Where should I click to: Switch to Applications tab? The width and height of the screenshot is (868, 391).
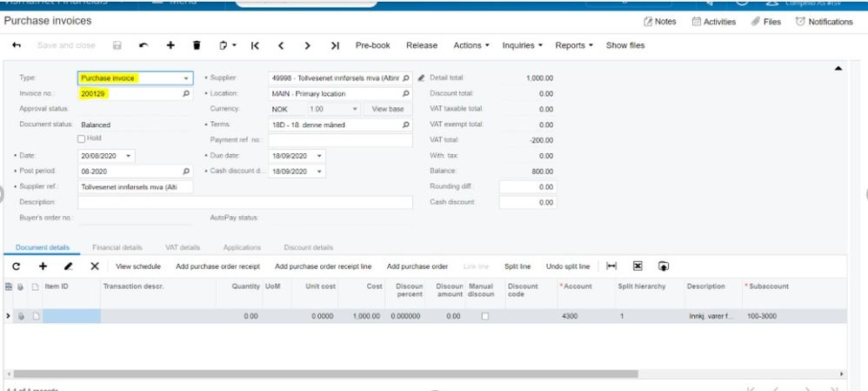(242, 247)
